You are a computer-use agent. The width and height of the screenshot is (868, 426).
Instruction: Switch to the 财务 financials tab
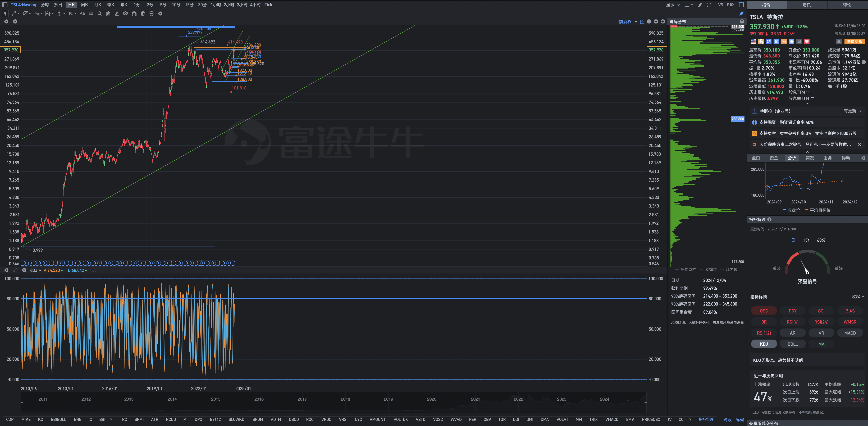[828, 158]
